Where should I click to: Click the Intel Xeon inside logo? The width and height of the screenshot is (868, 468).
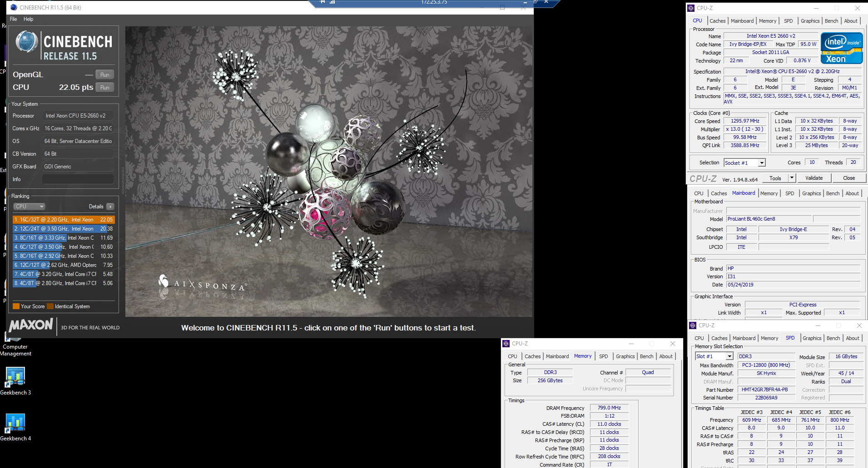point(842,48)
